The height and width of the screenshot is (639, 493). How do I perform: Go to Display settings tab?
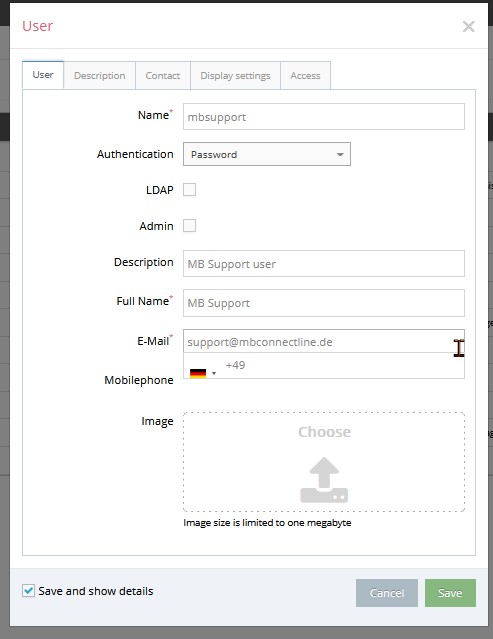tap(235, 76)
